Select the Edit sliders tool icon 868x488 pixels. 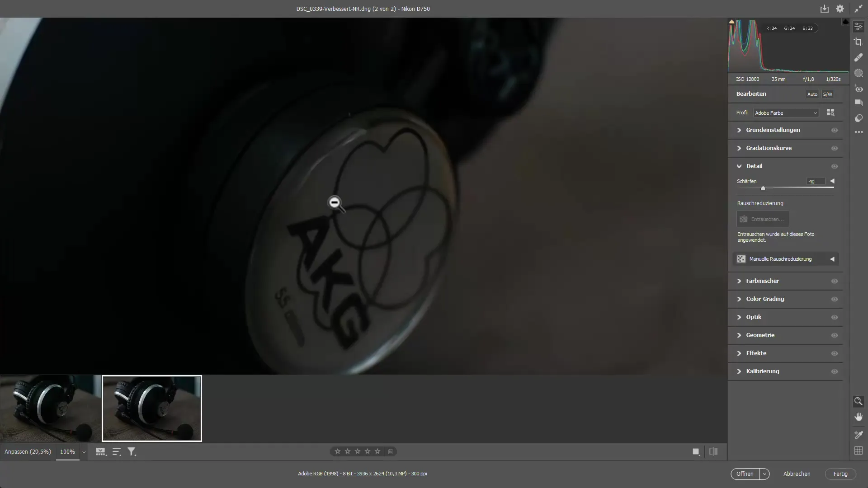coord(859,27)
